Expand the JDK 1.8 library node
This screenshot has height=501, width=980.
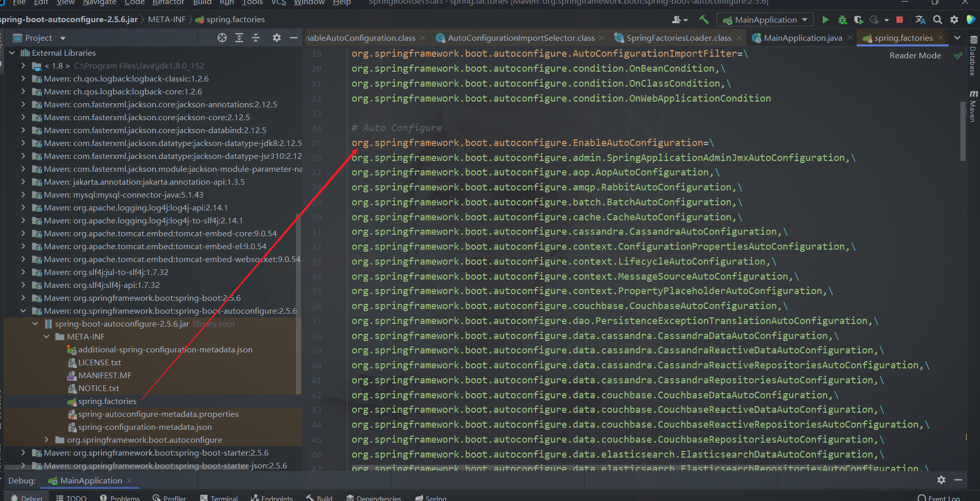click(x=23, y=66)
